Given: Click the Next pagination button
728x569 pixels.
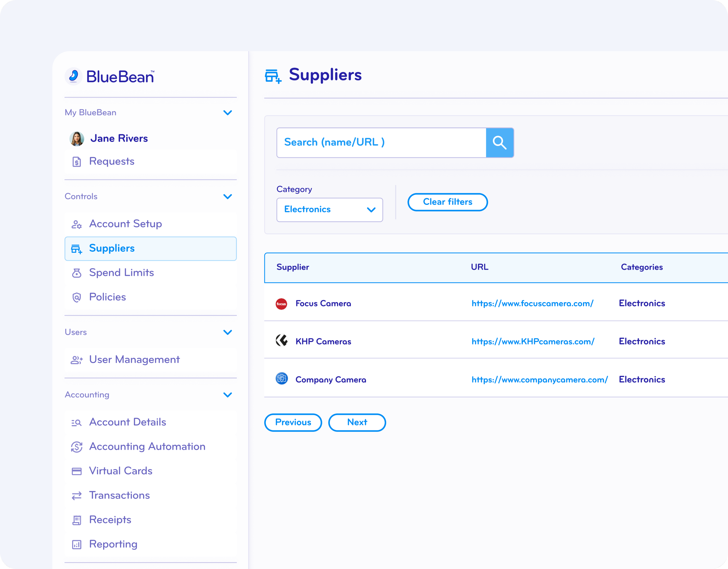Looking at the screenshot, I should (x=357, y=422).
